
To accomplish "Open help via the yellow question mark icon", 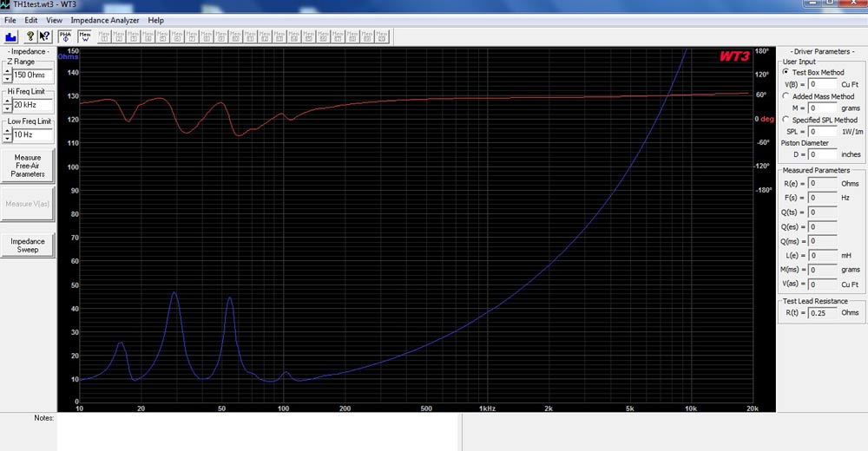I will pos(30,36).
